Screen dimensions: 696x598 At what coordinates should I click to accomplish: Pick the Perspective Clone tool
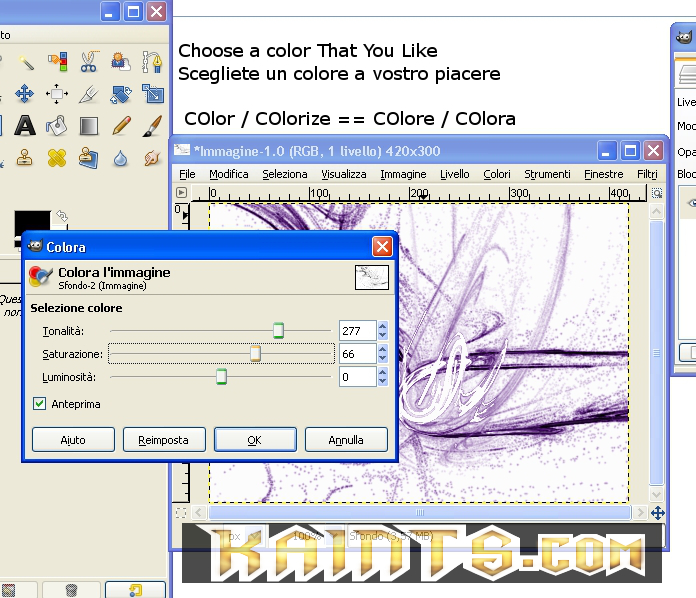(x=88, y=158)
